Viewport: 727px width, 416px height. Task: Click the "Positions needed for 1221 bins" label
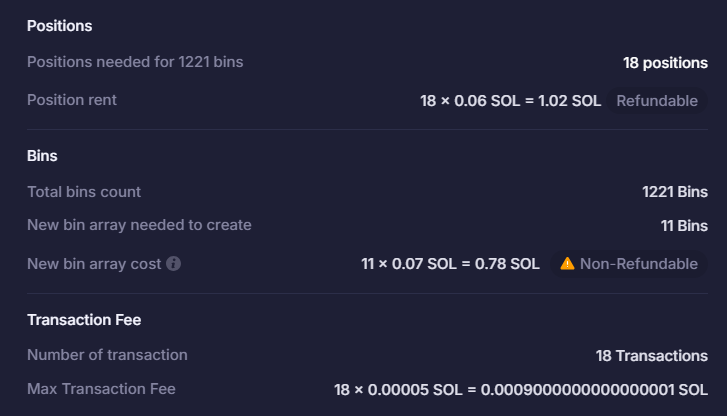(135, 62)
